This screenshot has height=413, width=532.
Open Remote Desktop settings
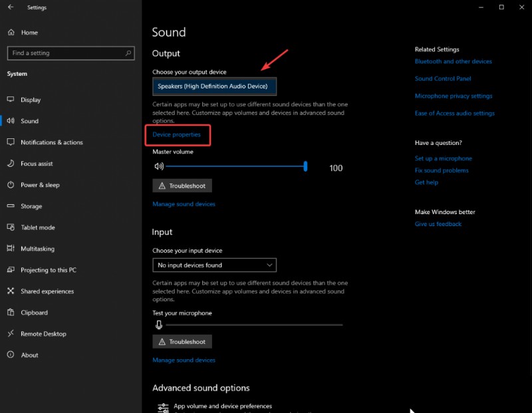tap(11, 334)
